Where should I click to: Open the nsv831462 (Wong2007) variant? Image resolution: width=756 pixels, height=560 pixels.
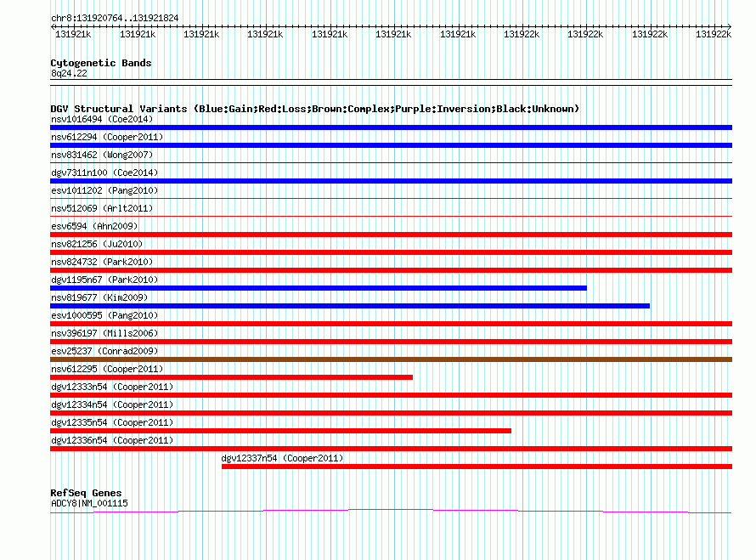pyautogui.click(x=102, y=155)
